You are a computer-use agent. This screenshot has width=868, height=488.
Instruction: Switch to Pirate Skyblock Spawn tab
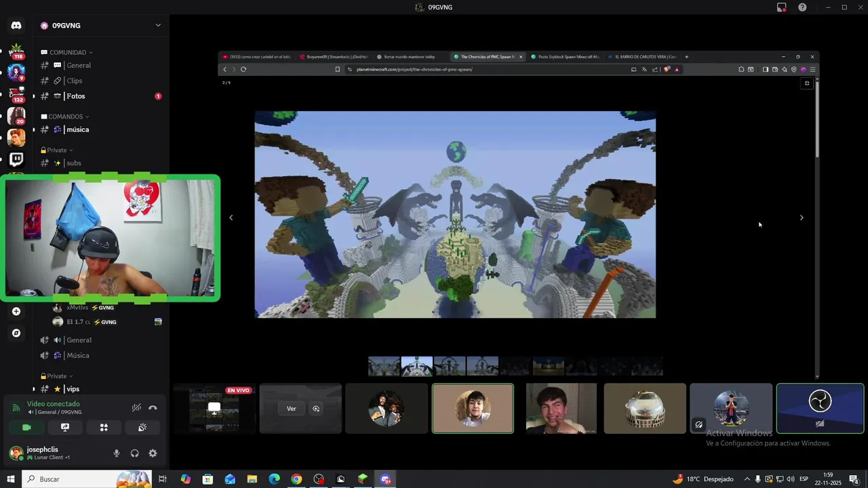coord(566,57)
